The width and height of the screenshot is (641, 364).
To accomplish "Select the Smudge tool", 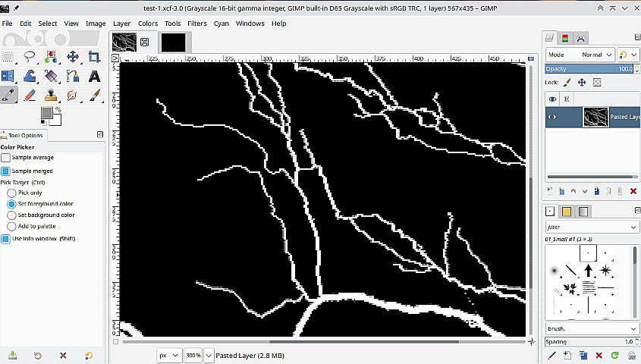I will pos(73,96).
